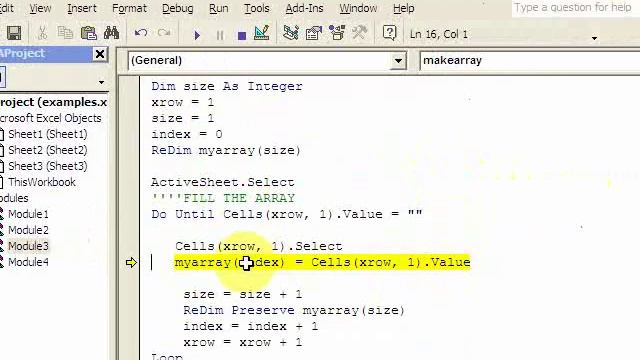This screenshot has width=640, height=360.
Task: Open the makearray procedure dropdown
Action: (x=530, y=61)
